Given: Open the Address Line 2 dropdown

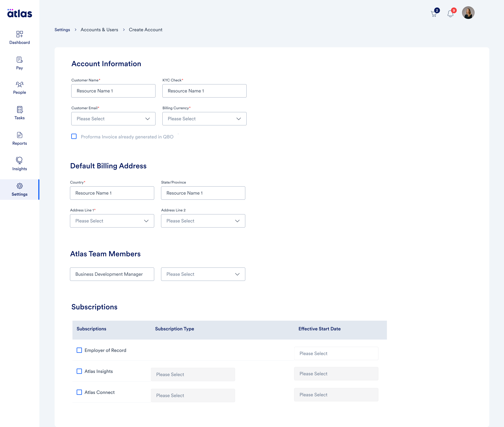Looking at the screenshot, I should (203, 221).
